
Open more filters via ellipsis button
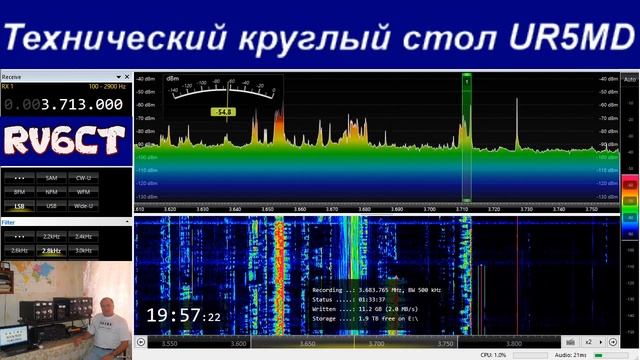pos(19,237)
